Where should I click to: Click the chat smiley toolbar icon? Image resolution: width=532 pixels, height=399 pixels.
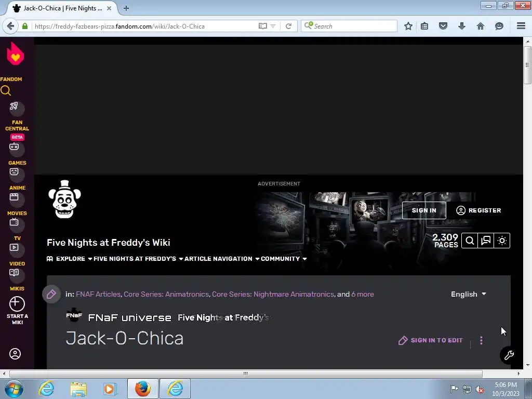(499, 26)
